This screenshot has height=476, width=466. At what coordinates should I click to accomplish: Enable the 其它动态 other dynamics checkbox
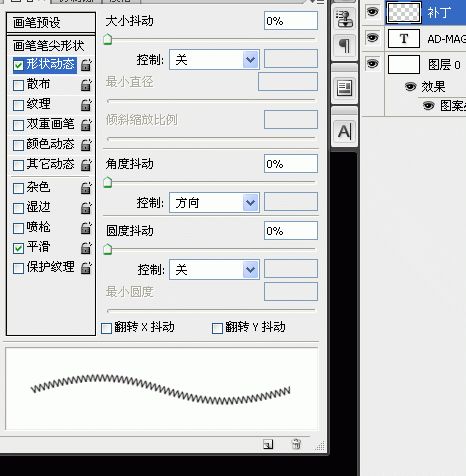click(x=18, y=165)
